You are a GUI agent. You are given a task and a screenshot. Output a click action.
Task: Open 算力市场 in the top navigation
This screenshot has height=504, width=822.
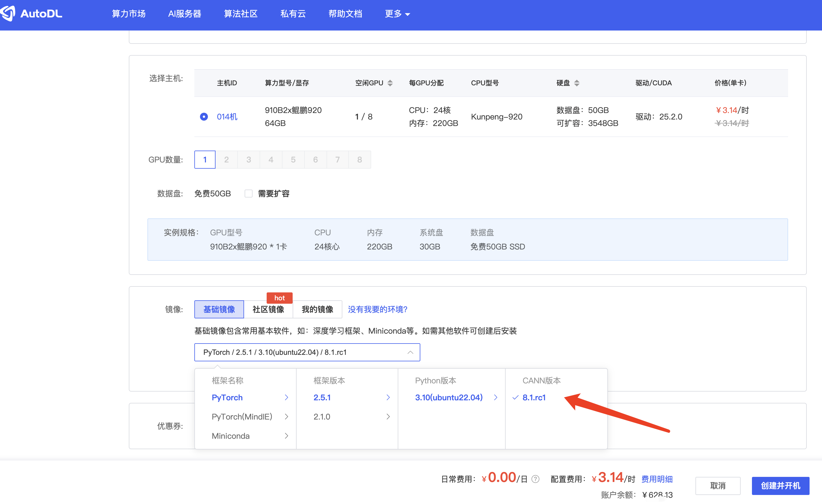click(129, 14)
